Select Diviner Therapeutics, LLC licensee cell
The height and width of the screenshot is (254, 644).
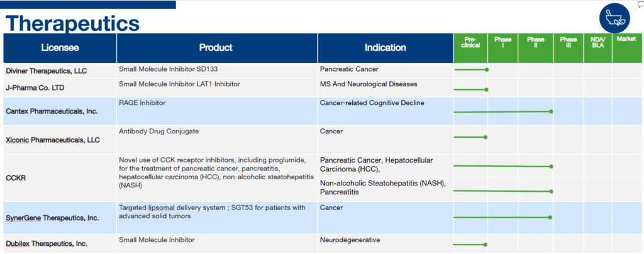pyautogui.click(x=60, y=70)
